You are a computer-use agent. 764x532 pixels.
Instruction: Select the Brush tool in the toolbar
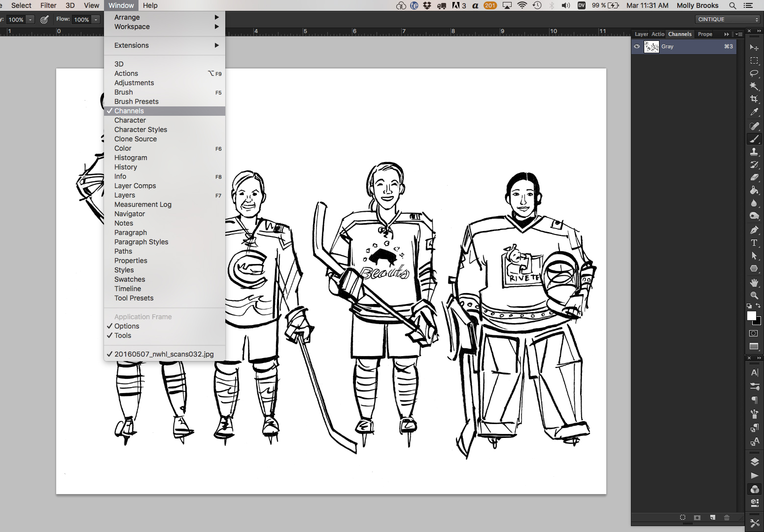tap(754, 139)
